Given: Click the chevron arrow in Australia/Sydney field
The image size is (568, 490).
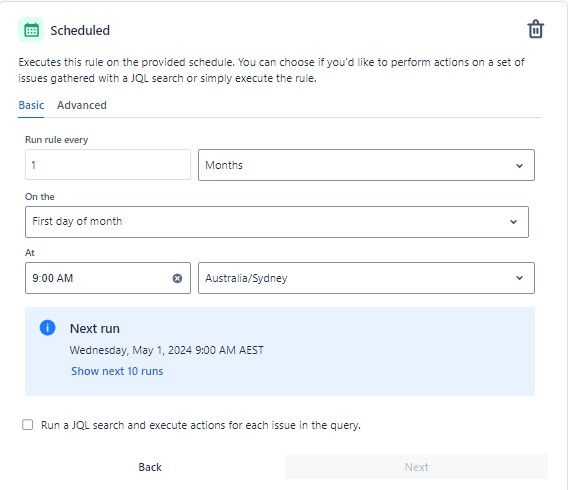Looking at the screenshot, I should coord(519,278).
